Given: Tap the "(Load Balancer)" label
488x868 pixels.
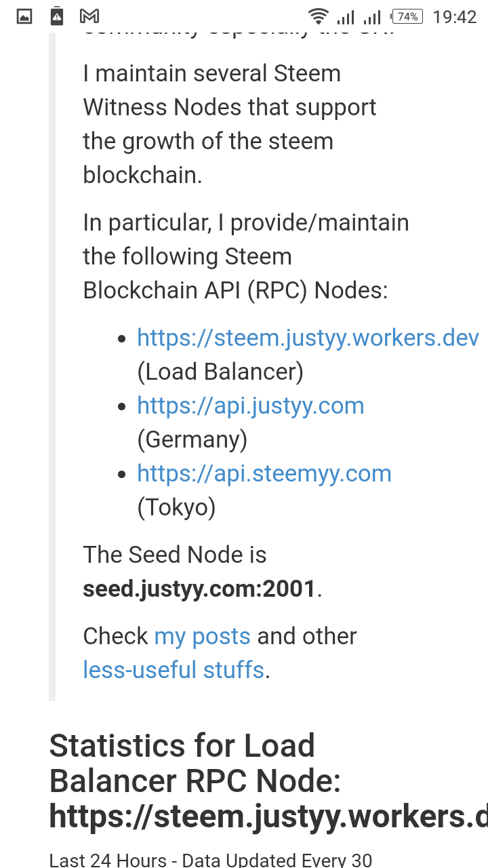Looking at the screenshot, I should [x=220, y=372].
